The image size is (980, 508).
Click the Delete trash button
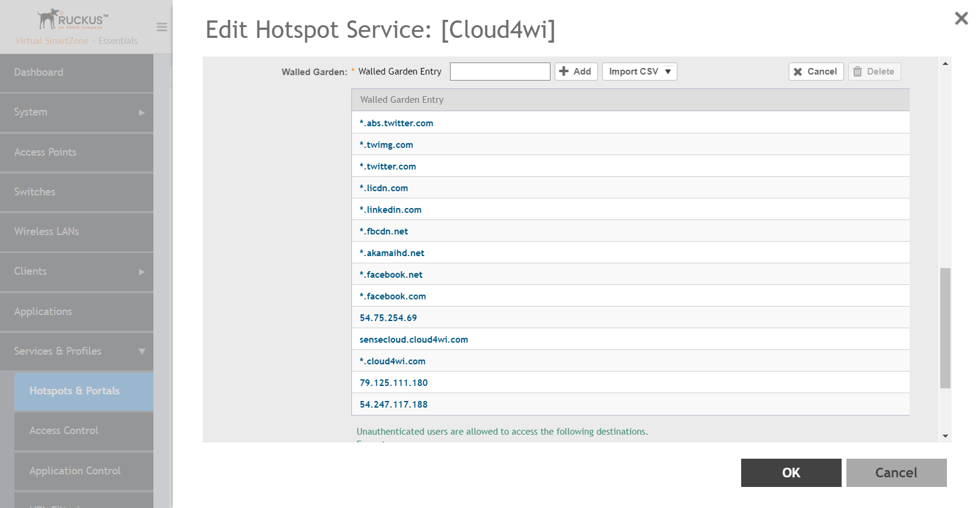[x=874, y=72]
